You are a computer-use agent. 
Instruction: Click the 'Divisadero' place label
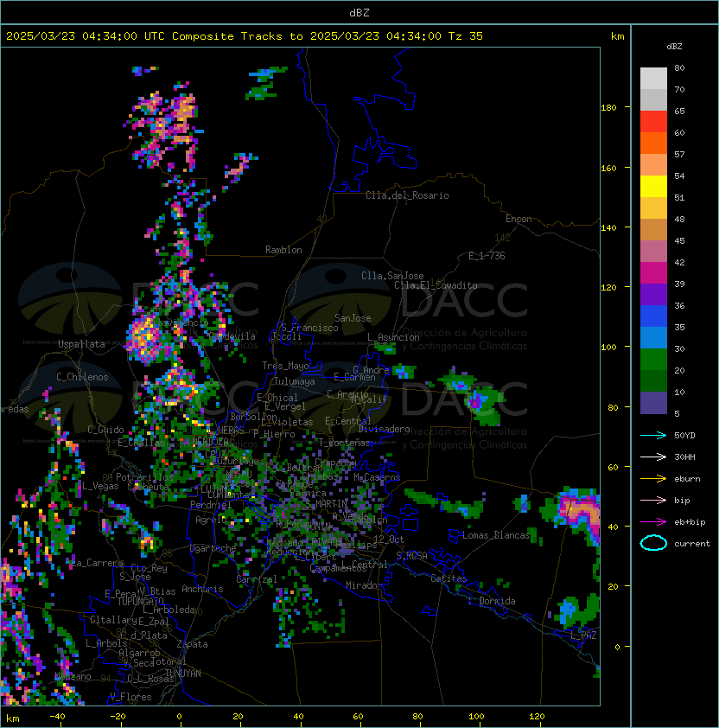[x=385, y=429]
